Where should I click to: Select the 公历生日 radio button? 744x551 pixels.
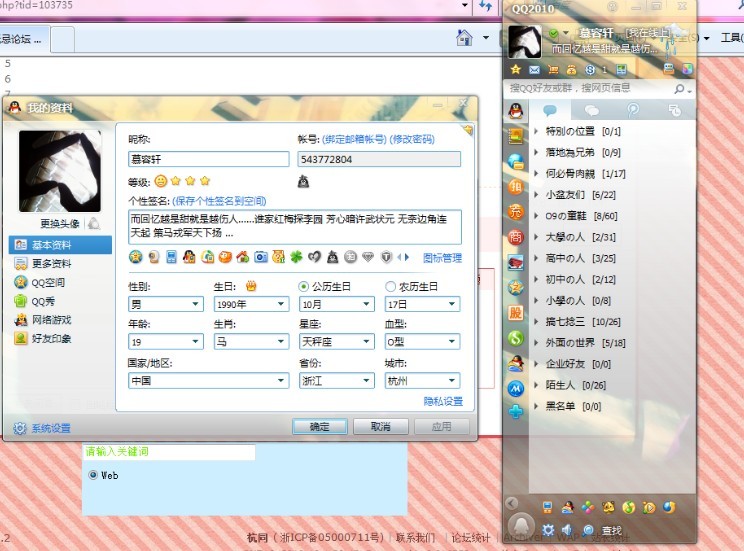pos(303,287)
